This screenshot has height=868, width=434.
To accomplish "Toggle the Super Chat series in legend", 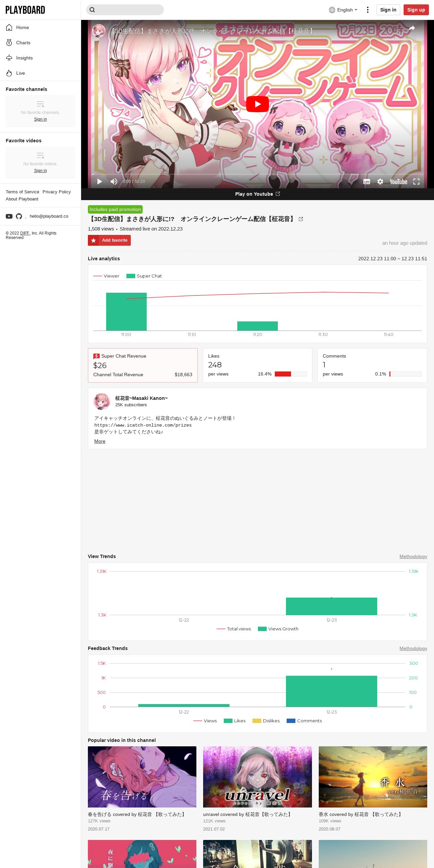I will 144,276.
